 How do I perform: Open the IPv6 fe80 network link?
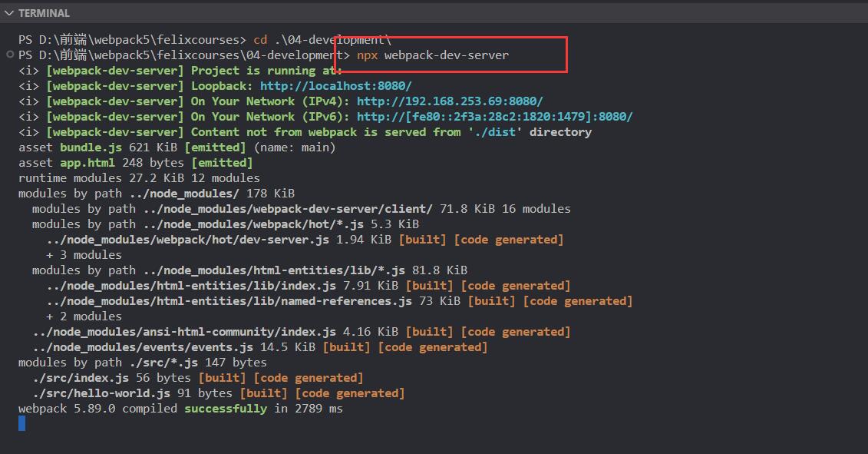[495, 117]
